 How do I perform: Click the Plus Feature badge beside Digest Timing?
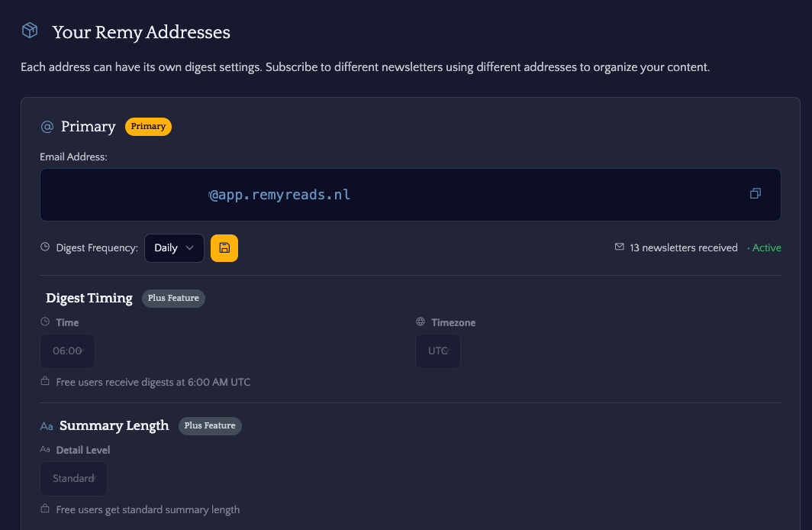click(173, 298)
